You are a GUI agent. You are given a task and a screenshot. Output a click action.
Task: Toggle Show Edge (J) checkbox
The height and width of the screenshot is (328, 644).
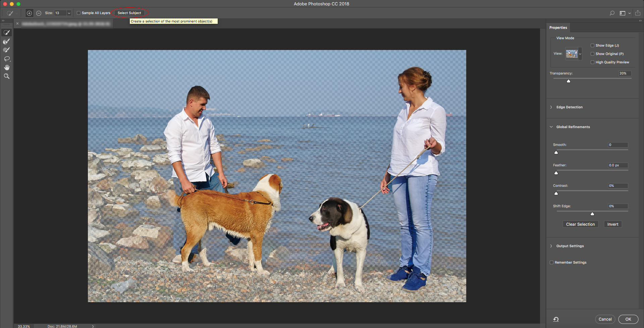pos(592,46)
